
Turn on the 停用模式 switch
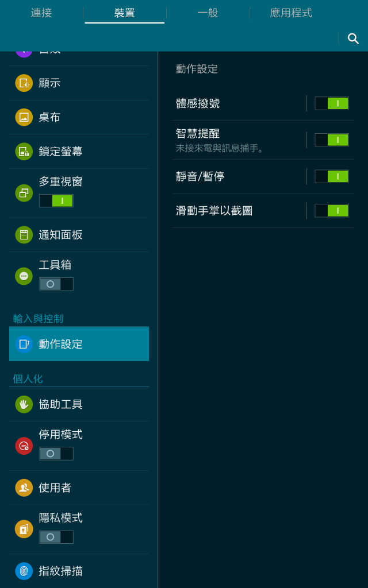(56, 454)
